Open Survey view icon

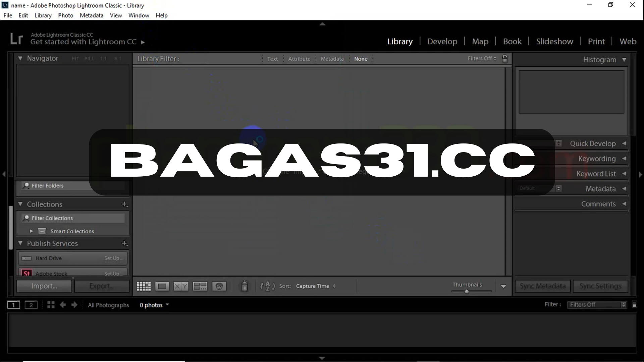[200, 286]
